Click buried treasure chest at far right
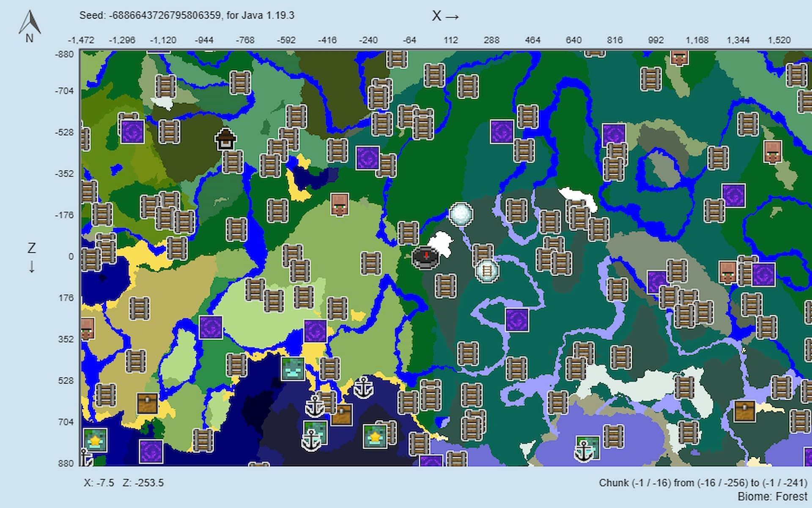The height and width of the screenshot is (508, 812). 744,411
